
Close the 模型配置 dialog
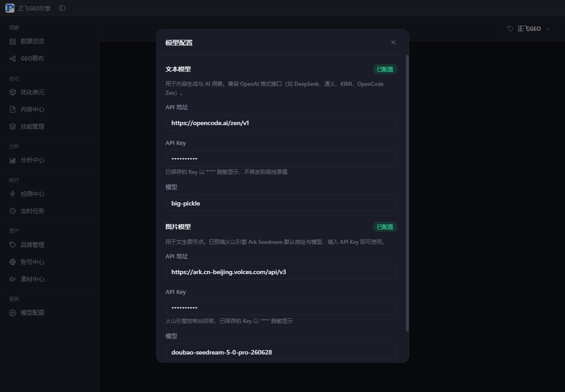point(393,42)
